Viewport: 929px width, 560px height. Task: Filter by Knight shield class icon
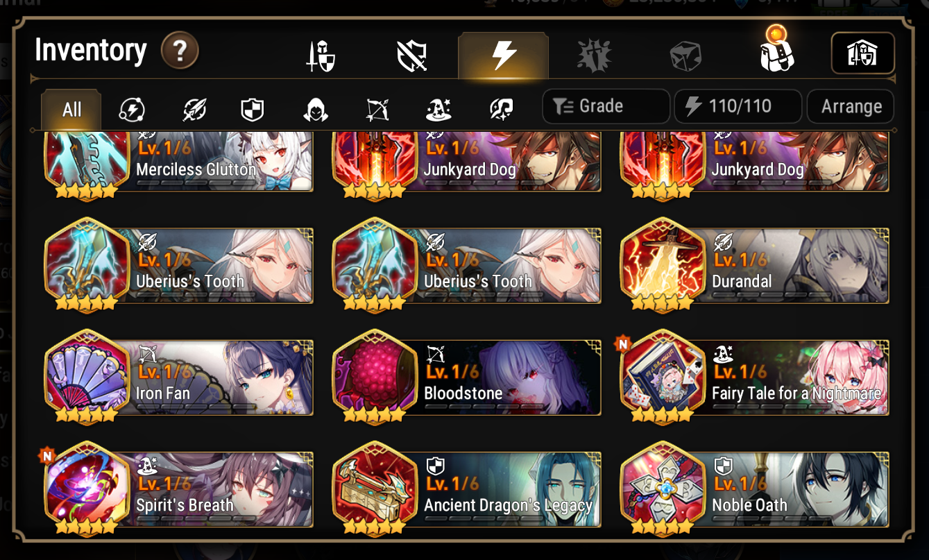pos(253,109)
